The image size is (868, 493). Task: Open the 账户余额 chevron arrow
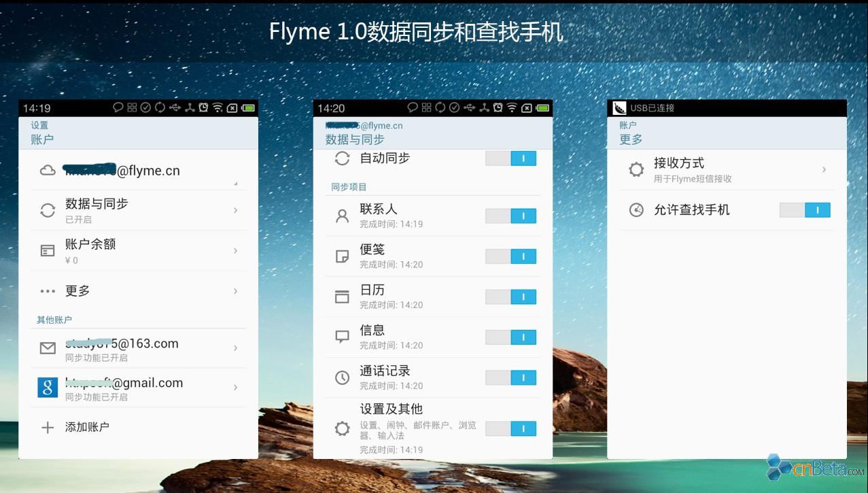point(236,251)
